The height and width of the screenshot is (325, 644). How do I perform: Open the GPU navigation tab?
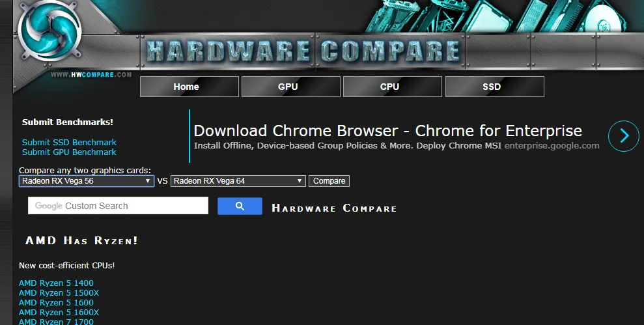pos(291,87)
